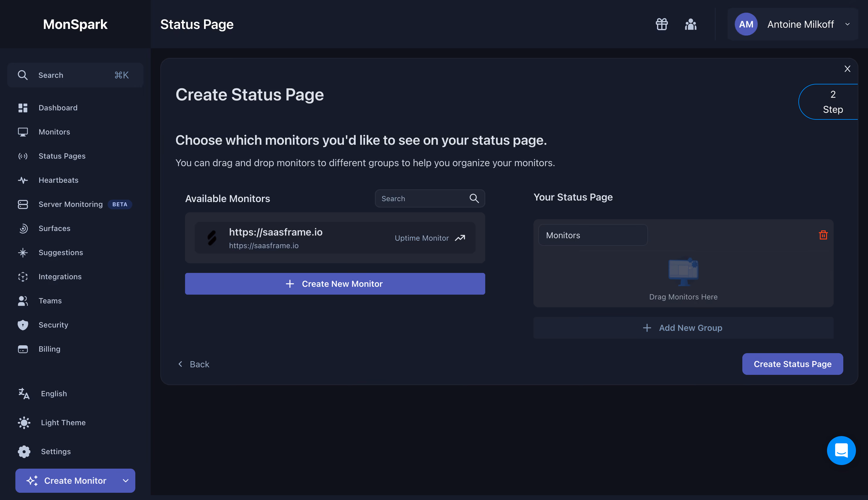Select the https://saasframe.io monitor title
Screen dimensions: 868x500
click(x=275, y=232)
